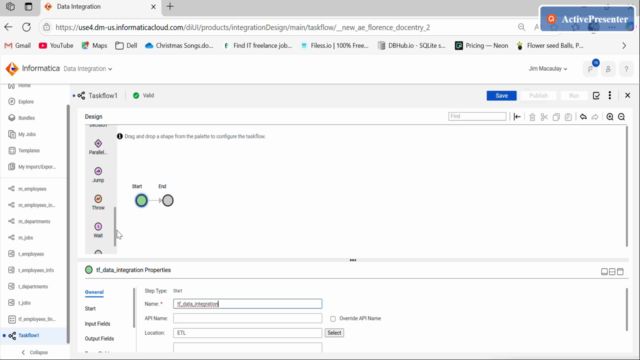Open the validation panel icon
This screenshot has height=360, width=640.
596,96
